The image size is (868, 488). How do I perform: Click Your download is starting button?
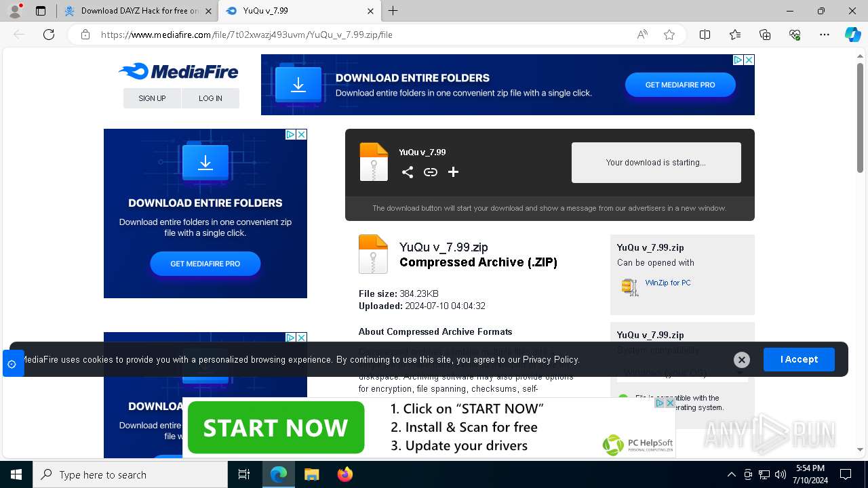pyautogui.click(x=656, y=163)
